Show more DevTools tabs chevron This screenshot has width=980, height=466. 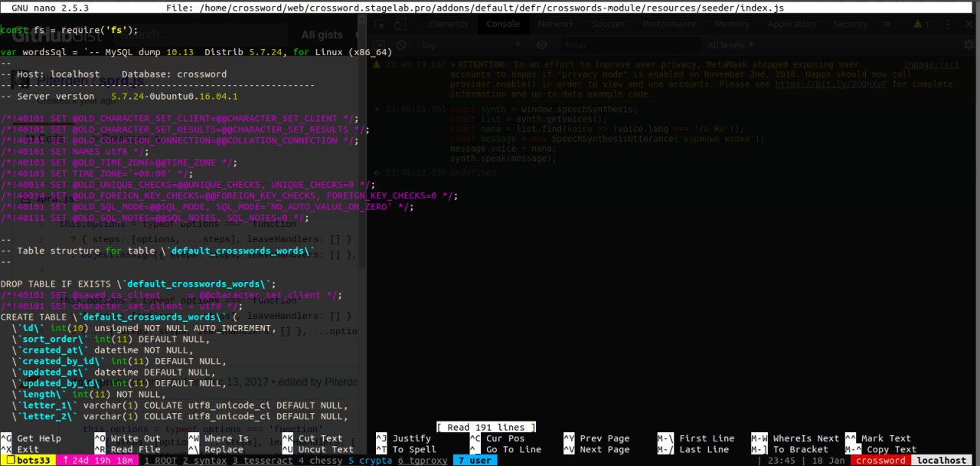pyautogui.click(x=889, y=24)
